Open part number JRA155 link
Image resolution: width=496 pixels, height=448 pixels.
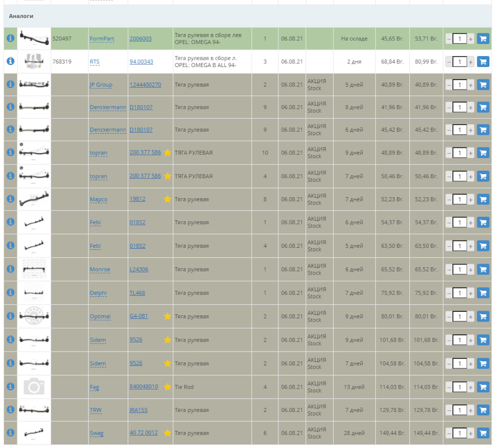click(138, 410)
